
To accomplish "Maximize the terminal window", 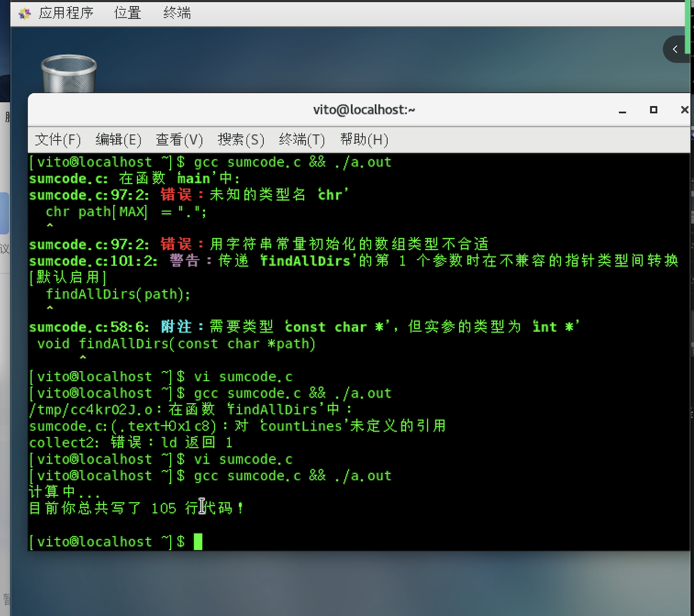I will pyautogui.click(x=653, y=110).
